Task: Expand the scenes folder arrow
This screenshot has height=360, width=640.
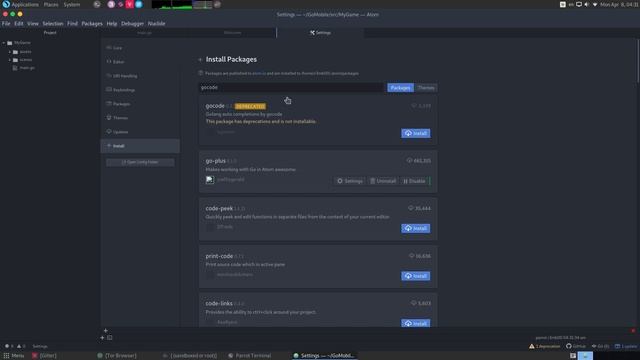Action: pos(10,60)
